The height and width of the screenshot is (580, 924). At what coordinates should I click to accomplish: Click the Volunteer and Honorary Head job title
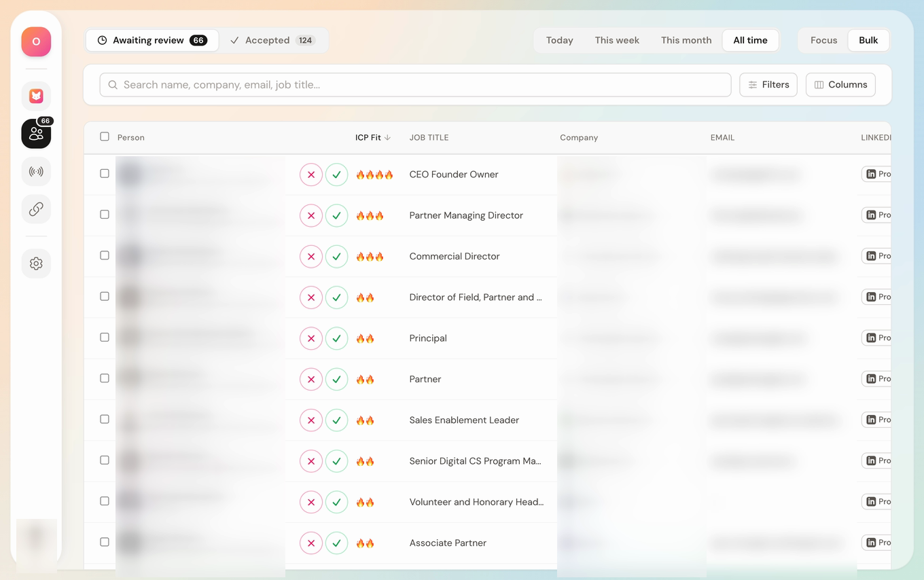[476, 502]
